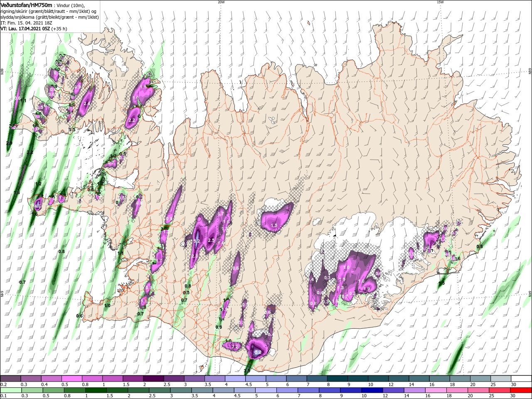Pick the bottom-row legend swatch starting at 8

pyautogui.click(x=330, y=390)
